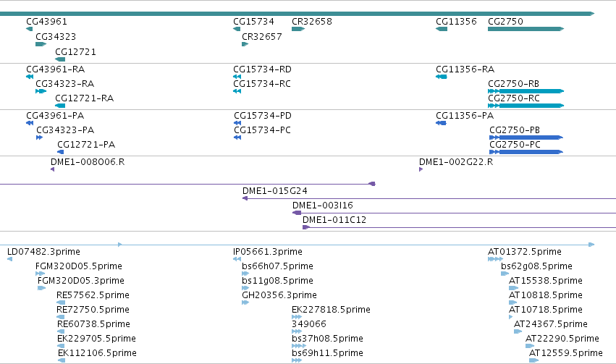The image size is (616, 364).
Task: Select EST EK229705.5prime label
Action: 97,339
